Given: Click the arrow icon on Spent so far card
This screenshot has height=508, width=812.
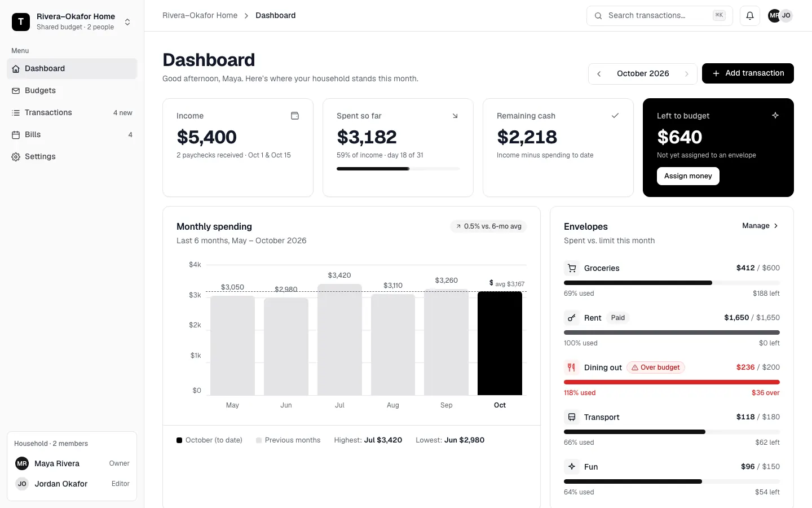Looking at the screenshot, I should (455, 116).
